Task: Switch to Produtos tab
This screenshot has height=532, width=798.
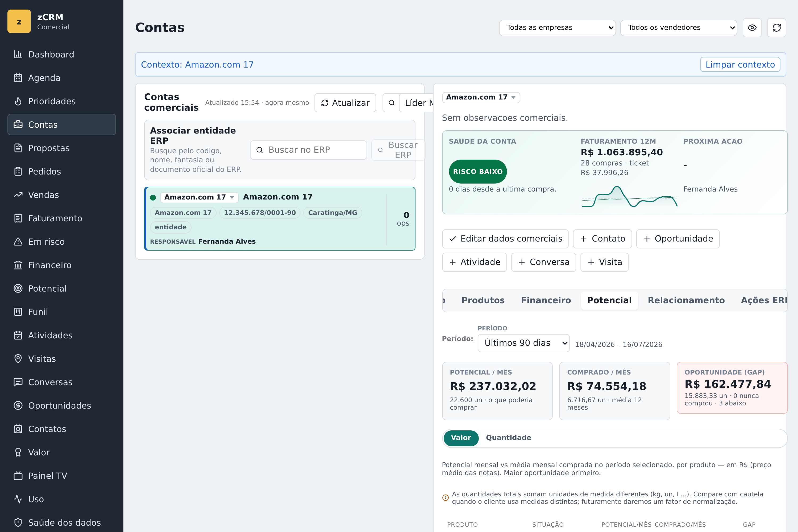Action: (x=483, y=300)
